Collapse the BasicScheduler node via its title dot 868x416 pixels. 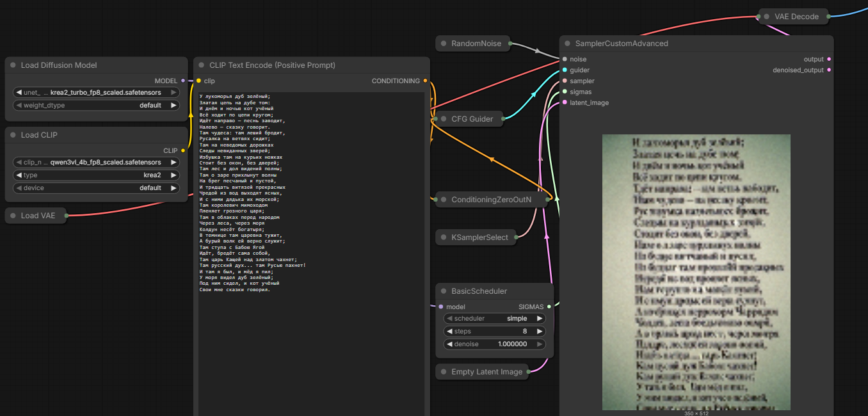(444, 291)
